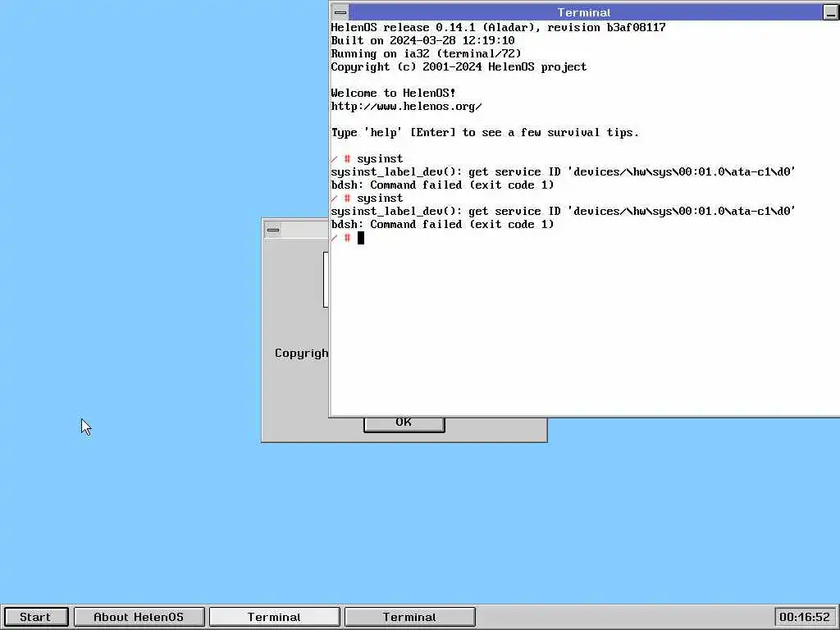This screenshot has width=840, height=630.
Task: Click 'Copyright (c) 2001-2024' terminal line
Action: pyautogui.click(x=459, y=67)
